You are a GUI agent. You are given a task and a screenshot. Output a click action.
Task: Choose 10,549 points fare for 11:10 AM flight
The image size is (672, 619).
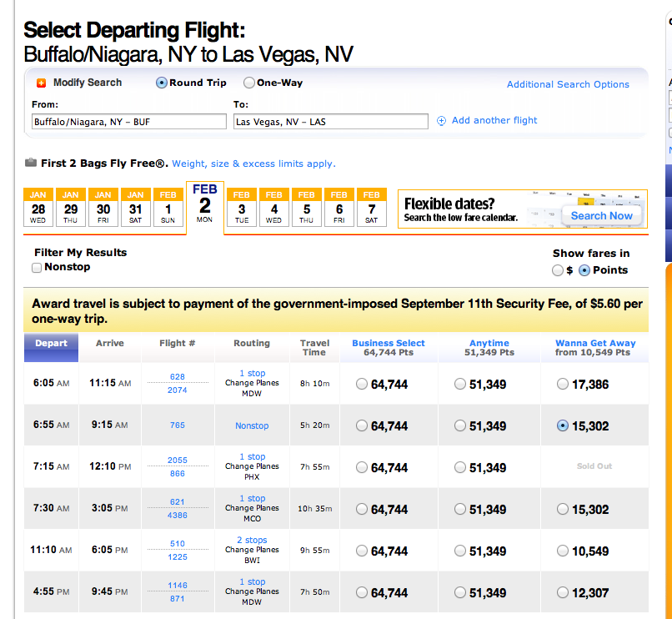[563, 551]
